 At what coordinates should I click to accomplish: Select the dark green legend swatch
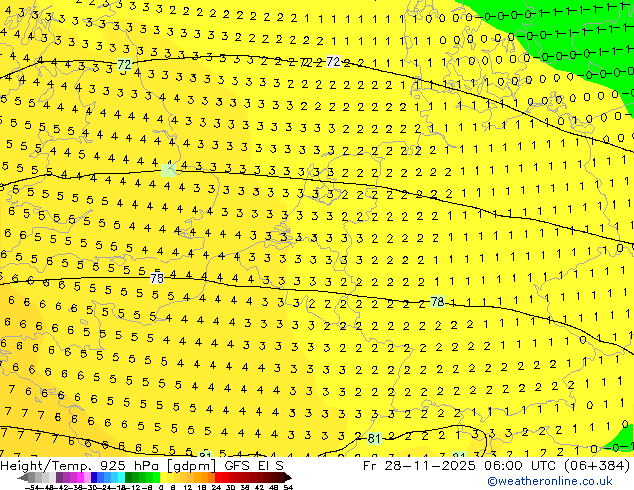point(129,477)
